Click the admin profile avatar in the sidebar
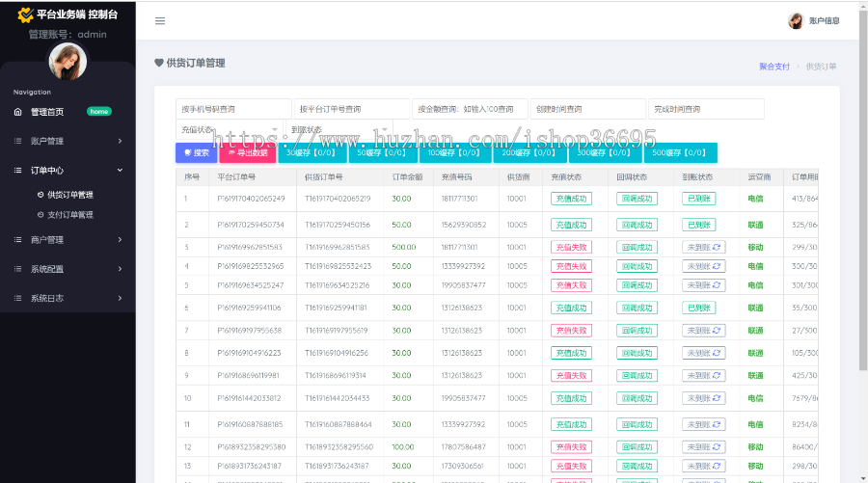This screenshot has width=868, height=483. (68, 63)
